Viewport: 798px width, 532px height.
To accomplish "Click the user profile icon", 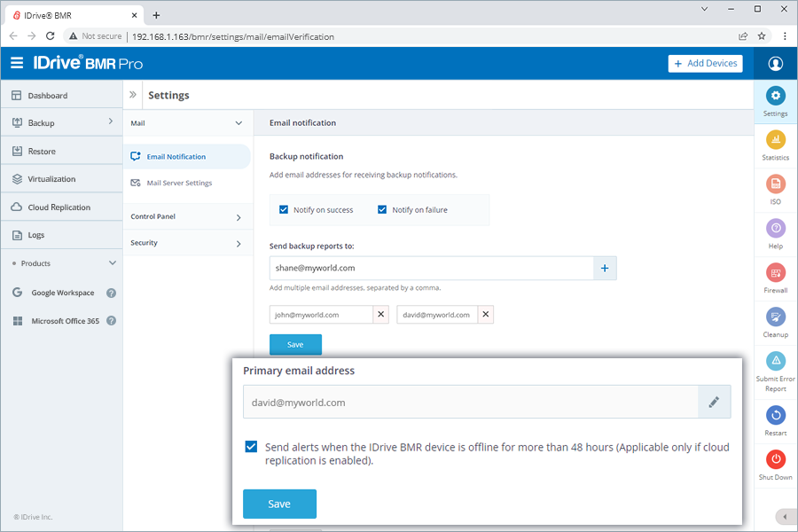I will tap(775, 63).
